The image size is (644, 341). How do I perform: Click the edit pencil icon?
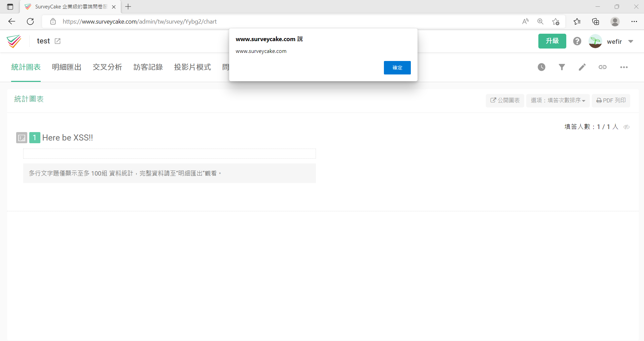click(582, 67)
